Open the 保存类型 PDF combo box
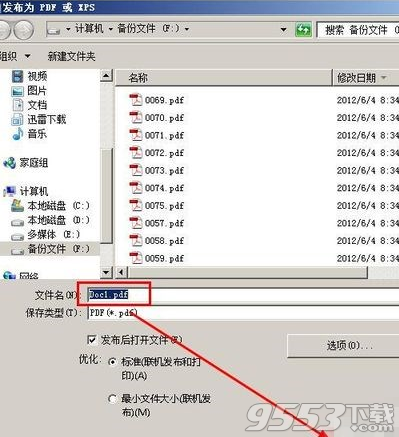The height and width of the screenshot is (437, 399). coord(243,313)
